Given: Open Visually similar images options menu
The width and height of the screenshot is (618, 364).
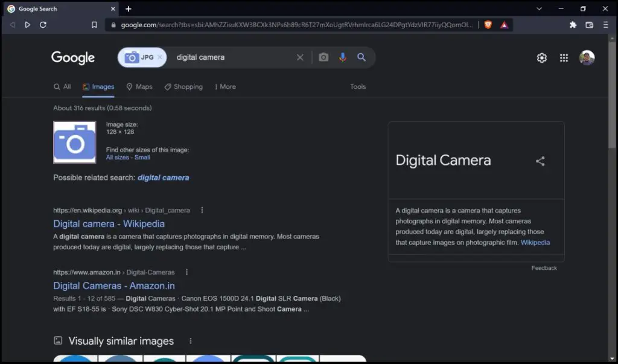Looking at the screenshot, I should [190, 340].
